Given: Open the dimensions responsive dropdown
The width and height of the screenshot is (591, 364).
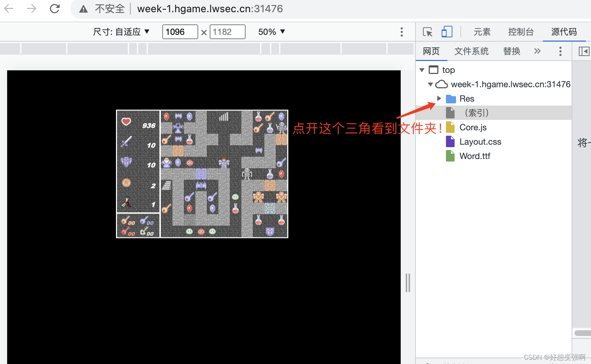Looking at the screenshot, I should pos(121,32).
